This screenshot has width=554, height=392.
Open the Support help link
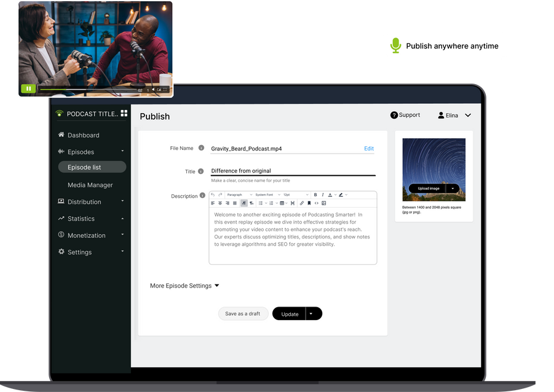pos(405,115)
